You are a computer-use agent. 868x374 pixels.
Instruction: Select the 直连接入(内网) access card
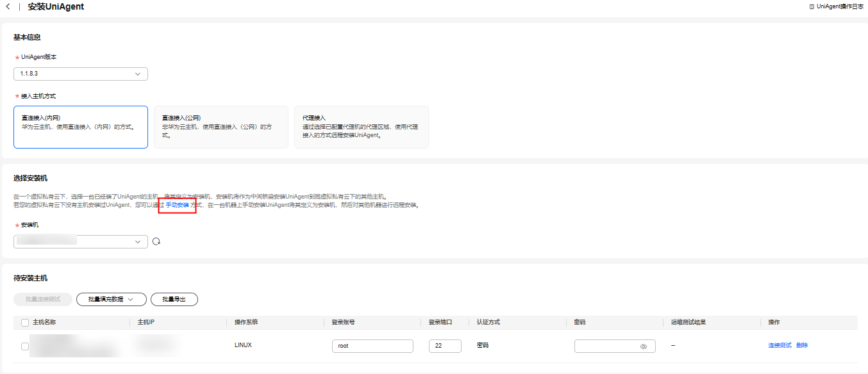pyautogui.click(x=81, y=127)
